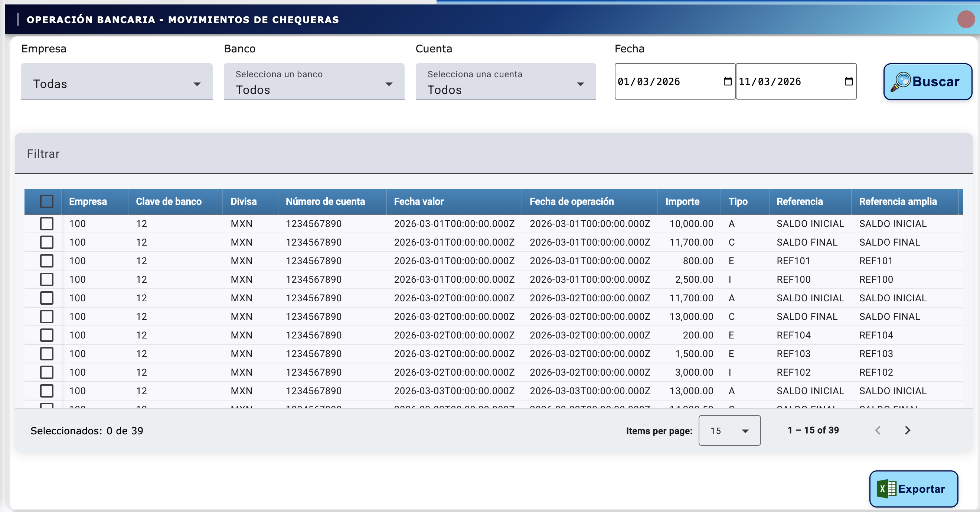Screen dimensions: 980x512
Task: Select the REF101 row checkbox
Action: 47,261
